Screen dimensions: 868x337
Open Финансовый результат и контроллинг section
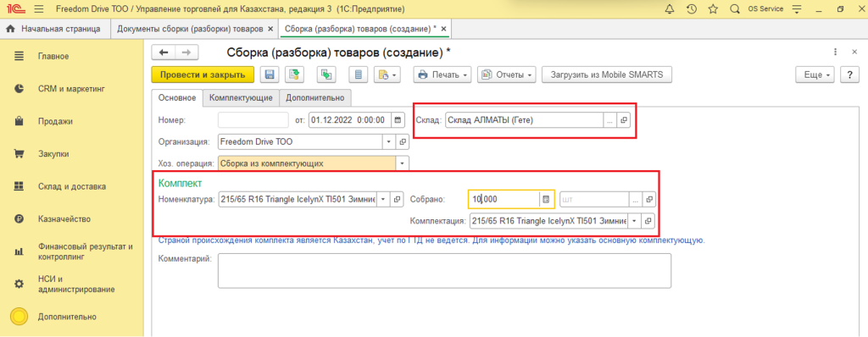[86, 251]
